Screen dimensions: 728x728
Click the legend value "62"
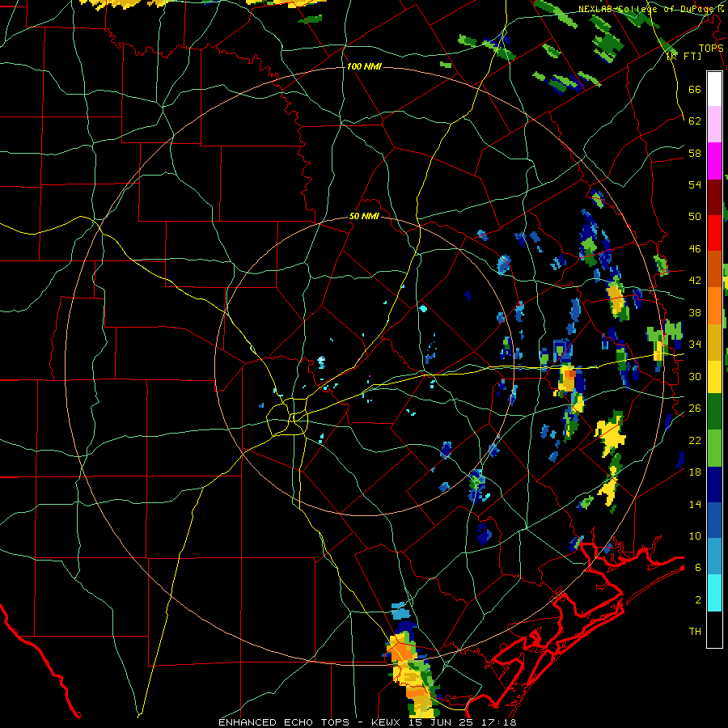click(x=695, y=121)
